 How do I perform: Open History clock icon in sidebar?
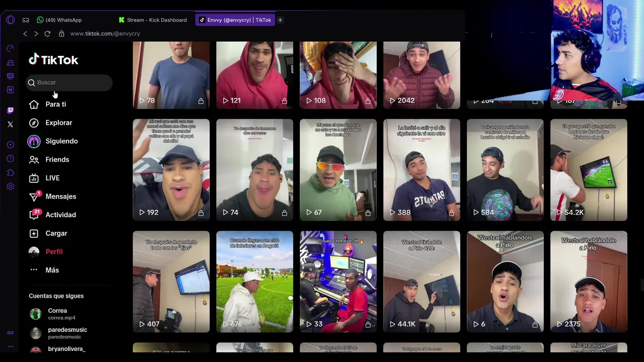pos(11,159)
